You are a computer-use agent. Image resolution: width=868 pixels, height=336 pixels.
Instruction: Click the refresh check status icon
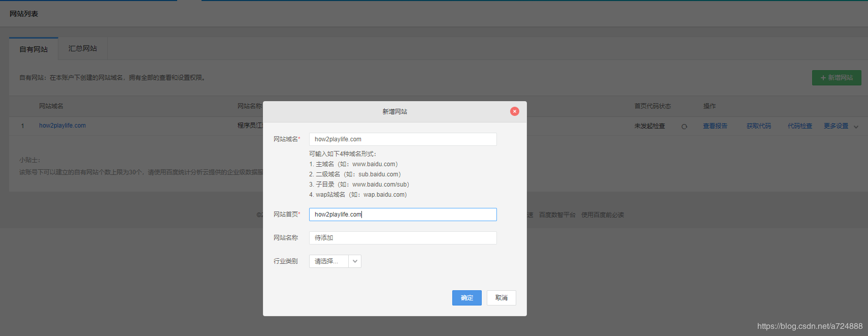click(684, 127)
